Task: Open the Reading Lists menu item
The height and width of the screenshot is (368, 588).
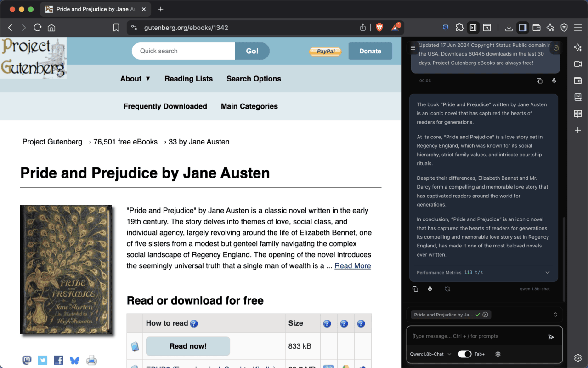Action: (188, 79)
